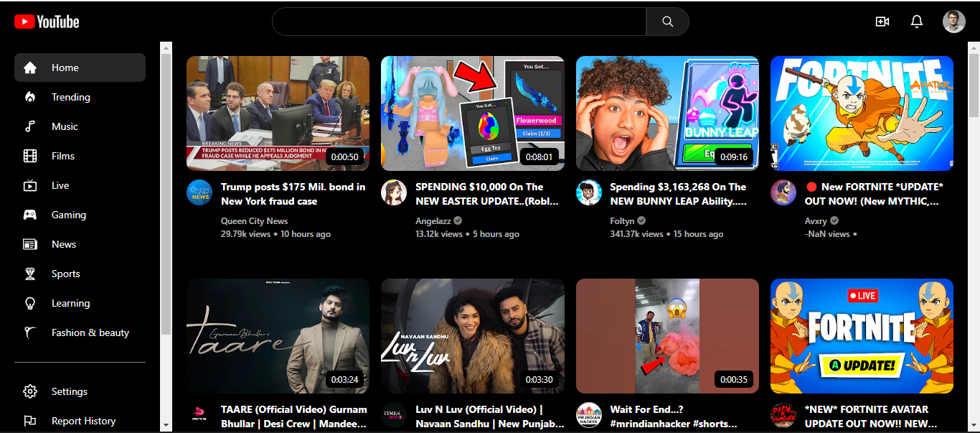Image resolution: width=980 pixels, height=433 pixels.
Task: Click the Home house icon in sidebar
Action: point(30,67)
